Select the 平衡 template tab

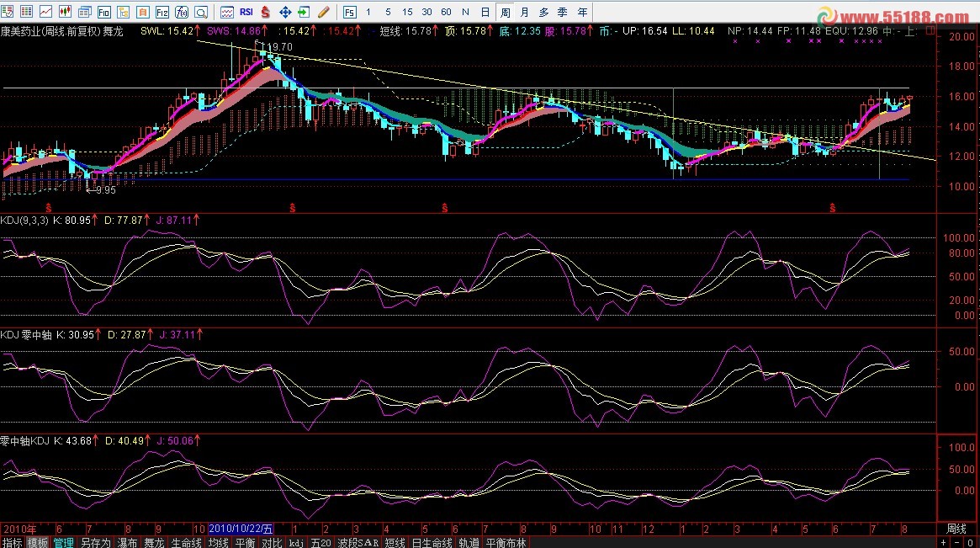[x=245, y=542]
